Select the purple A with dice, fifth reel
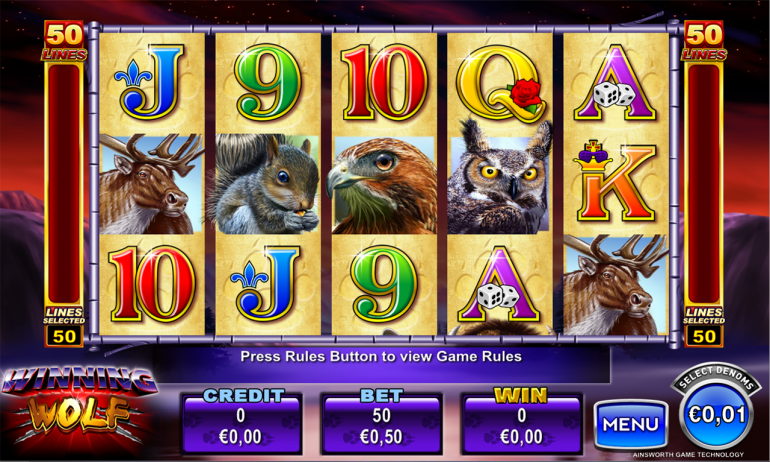This screenshot has width=770, height=462. (615, 83)
